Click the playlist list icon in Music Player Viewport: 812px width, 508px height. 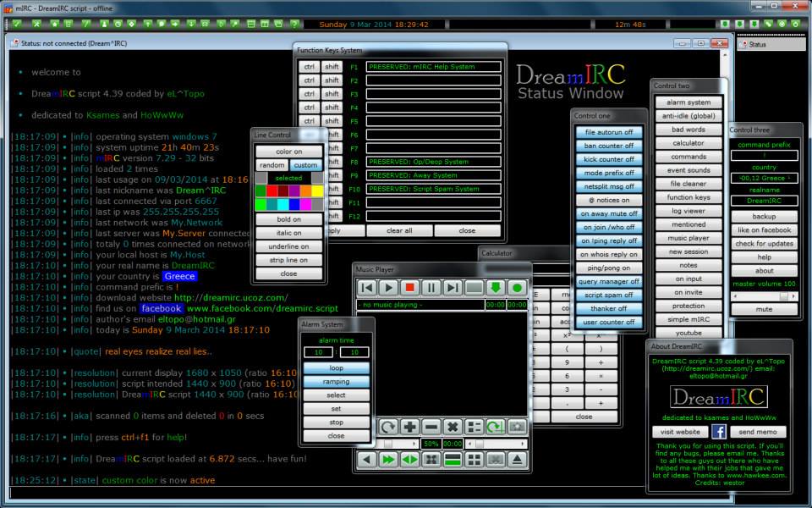point(474,427)
